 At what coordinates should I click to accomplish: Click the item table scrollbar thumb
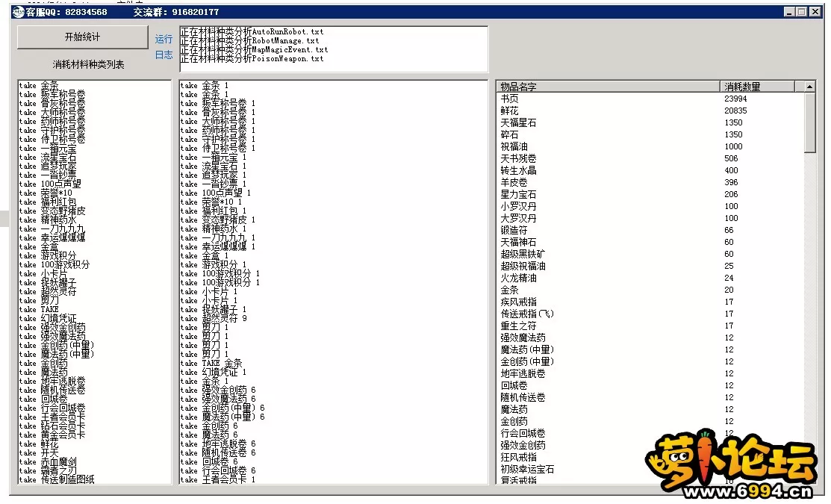[x=809, y=123]
